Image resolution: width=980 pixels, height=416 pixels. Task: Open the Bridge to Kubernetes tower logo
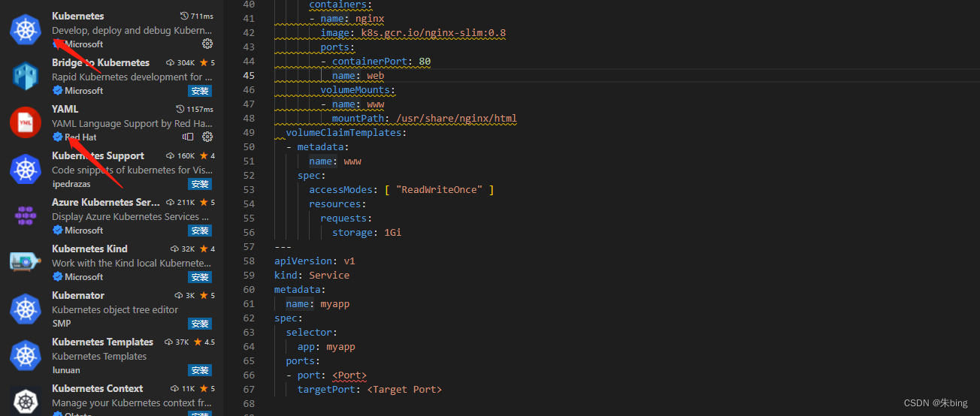(26, 75)
